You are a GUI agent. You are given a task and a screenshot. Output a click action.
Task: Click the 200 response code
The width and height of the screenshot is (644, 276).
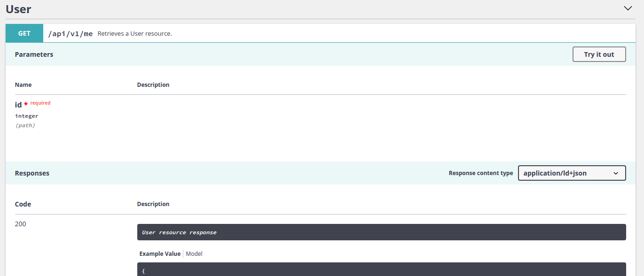pos(21,224)
